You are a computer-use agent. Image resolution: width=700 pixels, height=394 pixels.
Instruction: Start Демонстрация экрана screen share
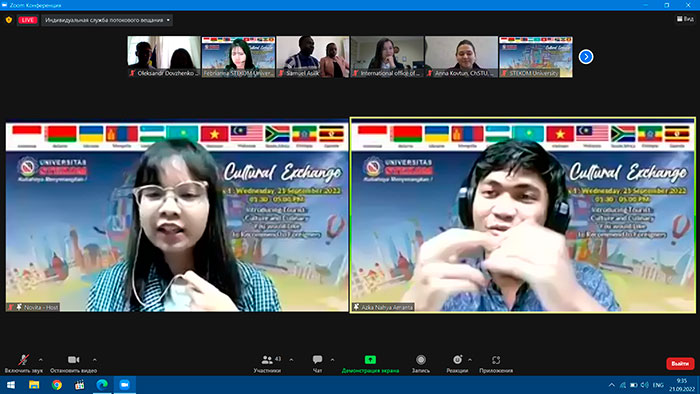(x=370, y=363)
